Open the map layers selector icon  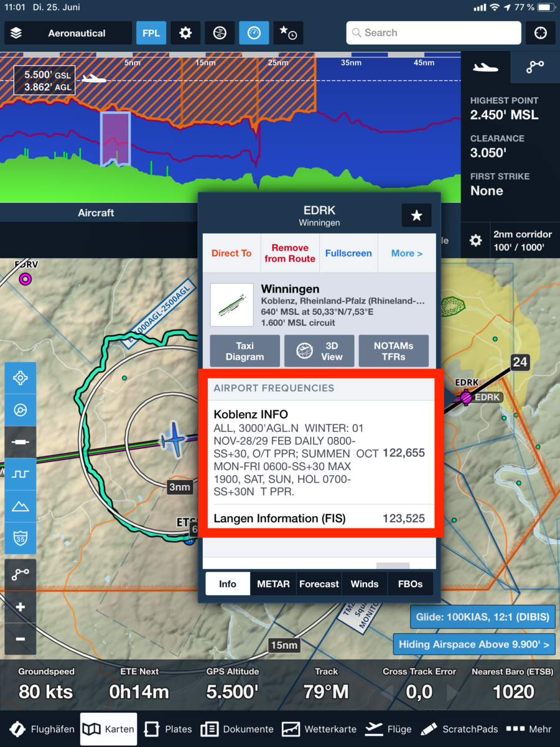[17, 32]
